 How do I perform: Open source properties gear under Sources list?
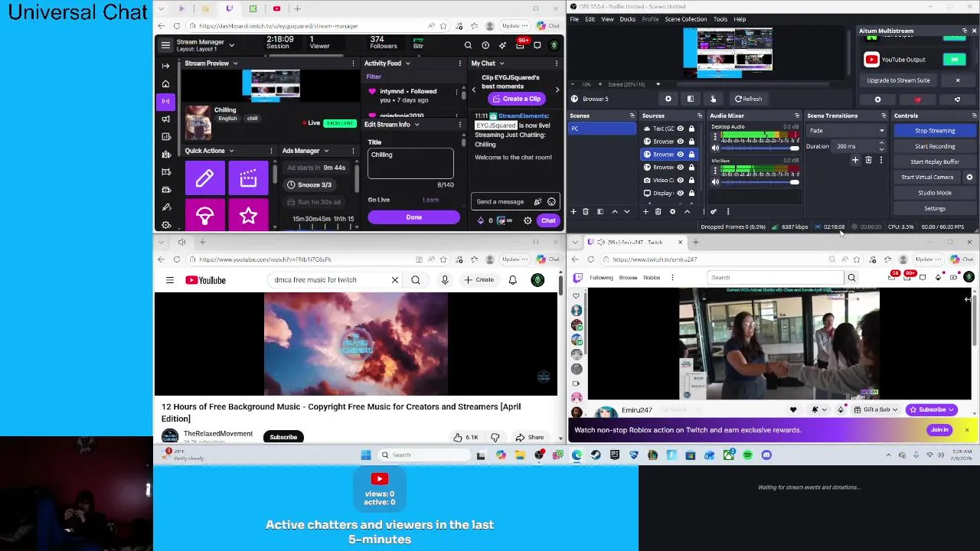click(x=672, y=211)
